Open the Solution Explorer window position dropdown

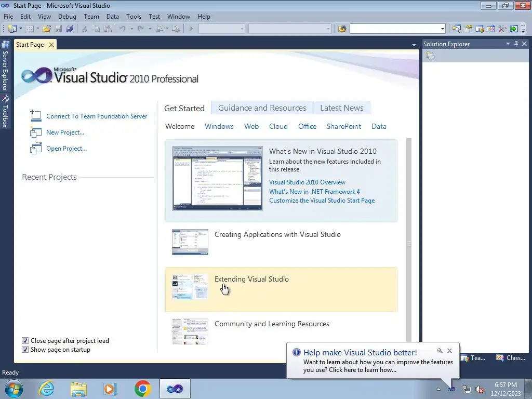pos(508,44)
